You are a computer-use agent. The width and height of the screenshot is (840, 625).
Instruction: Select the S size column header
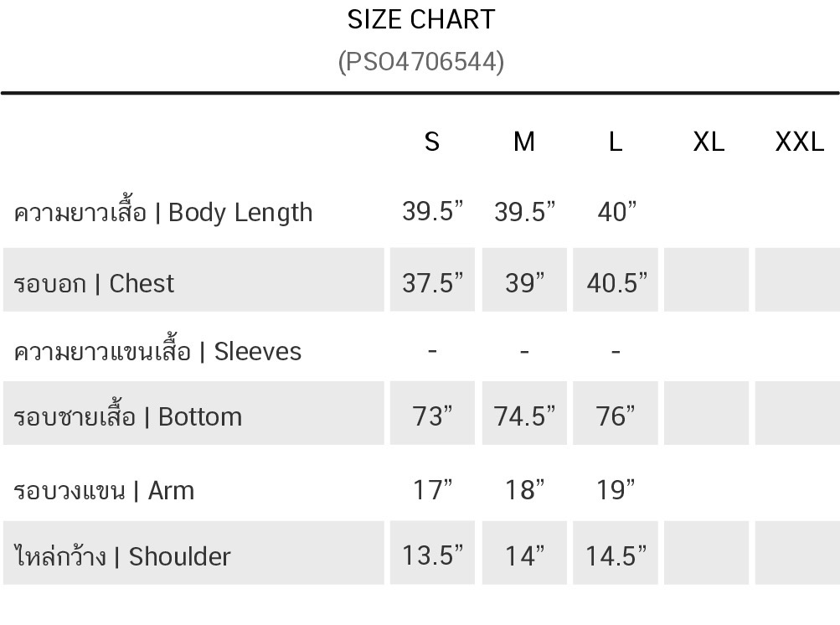point(432,142)
